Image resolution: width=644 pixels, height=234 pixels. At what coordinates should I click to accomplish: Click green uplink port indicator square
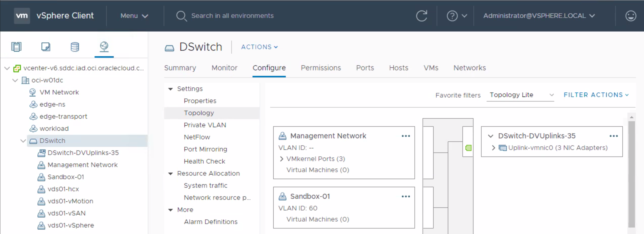pos(468,148)
